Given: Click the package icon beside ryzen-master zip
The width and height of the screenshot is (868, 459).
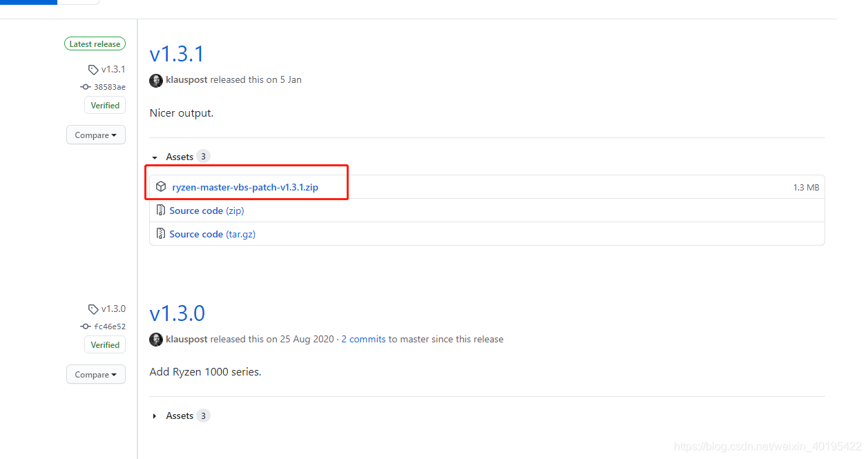Looking at the screenshot, I should (161, 186).
